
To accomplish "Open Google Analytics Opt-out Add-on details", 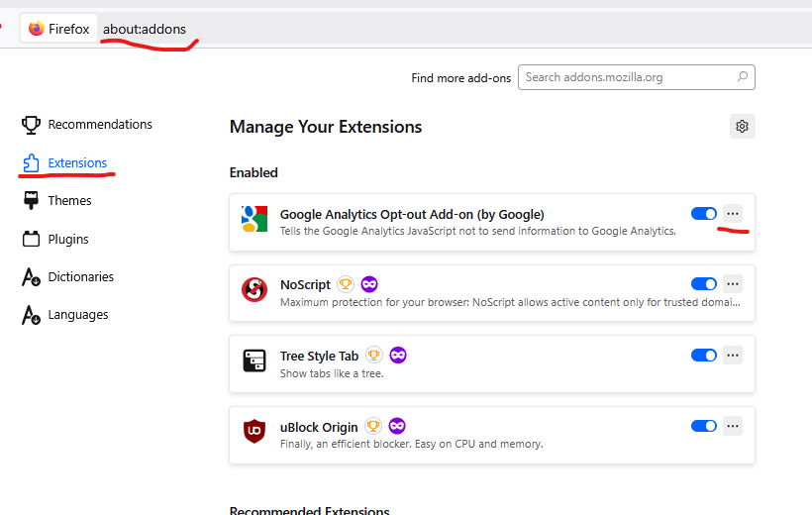I will click(x=412, y=215).
